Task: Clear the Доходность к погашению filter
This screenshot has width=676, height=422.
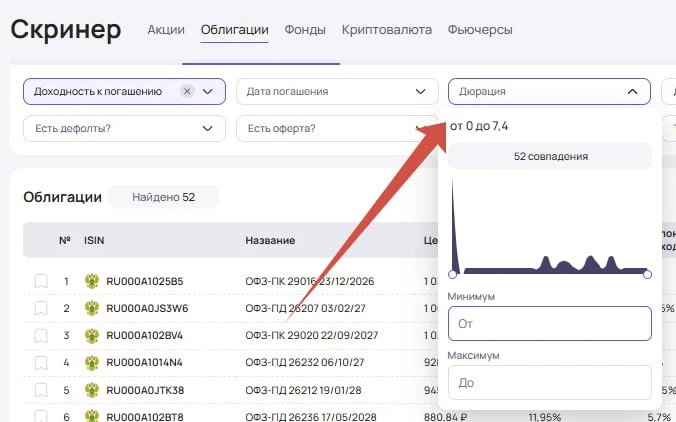Action: pyautogui.click(x=187, y=91)
